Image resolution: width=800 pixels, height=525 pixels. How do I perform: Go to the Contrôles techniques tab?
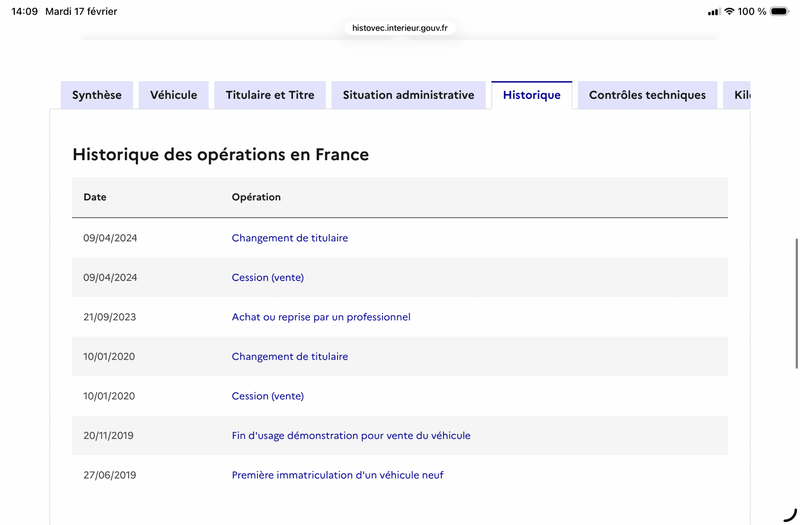pos(647,95)
